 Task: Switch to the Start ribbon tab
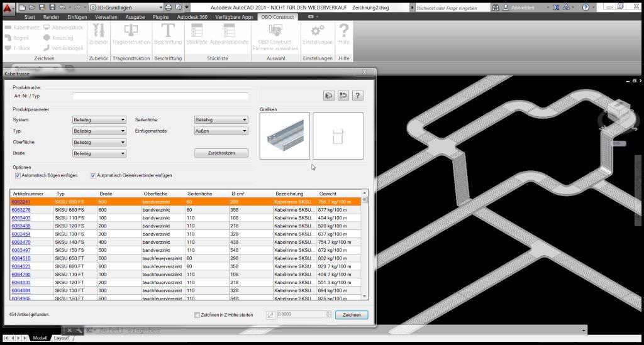[30, 17]
